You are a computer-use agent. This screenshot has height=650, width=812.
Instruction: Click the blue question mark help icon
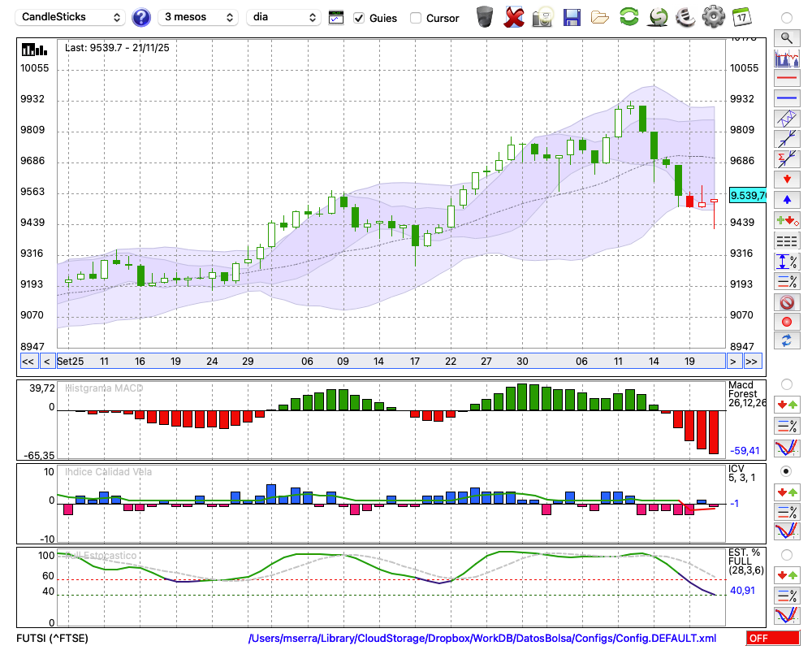coord(140,18)
